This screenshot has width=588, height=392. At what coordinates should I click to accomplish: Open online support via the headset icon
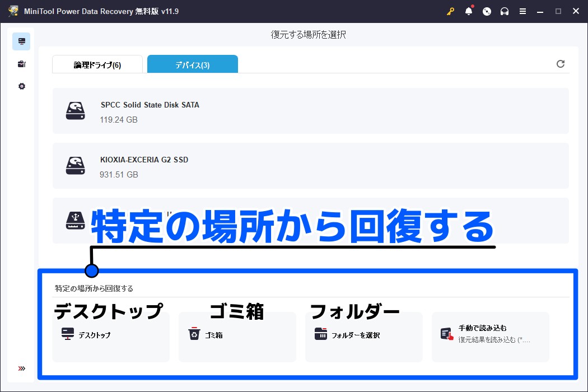coord(504,11)
